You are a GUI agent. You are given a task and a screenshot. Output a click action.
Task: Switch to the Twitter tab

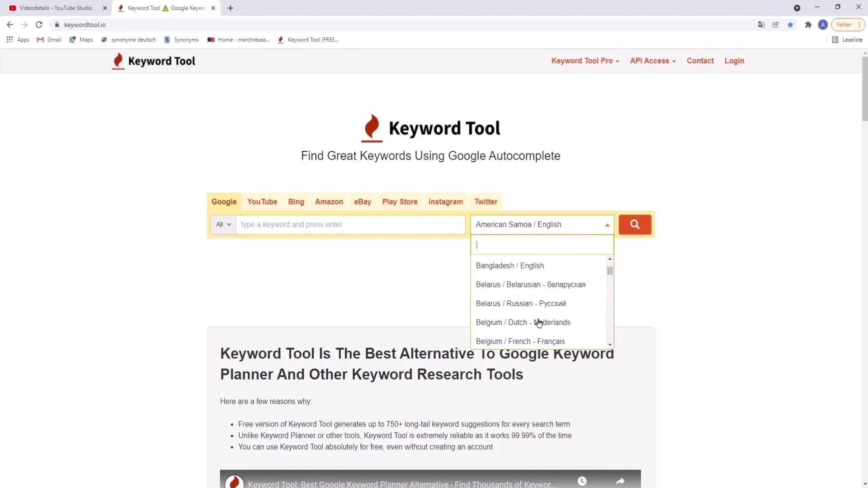tap(486, 202)
